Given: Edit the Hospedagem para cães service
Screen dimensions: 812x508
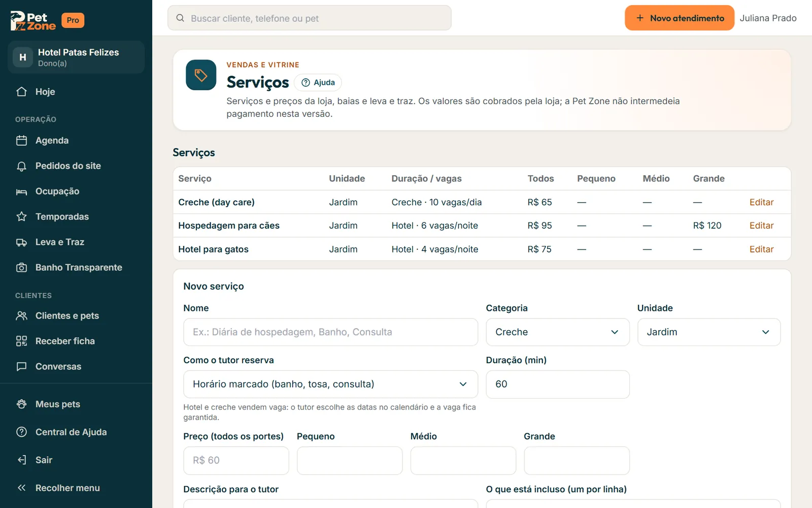Looking at the screenshot, I should click(x=761, y=226).
